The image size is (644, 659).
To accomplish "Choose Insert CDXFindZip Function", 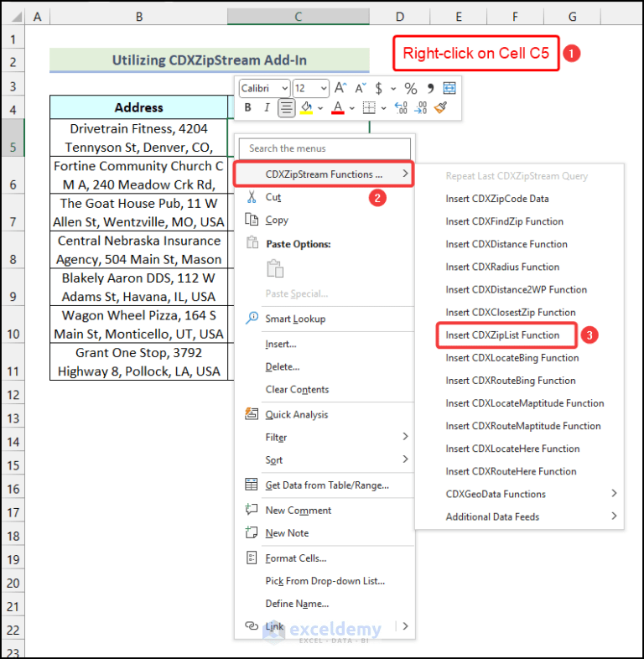I will click(x=504, y=221).
